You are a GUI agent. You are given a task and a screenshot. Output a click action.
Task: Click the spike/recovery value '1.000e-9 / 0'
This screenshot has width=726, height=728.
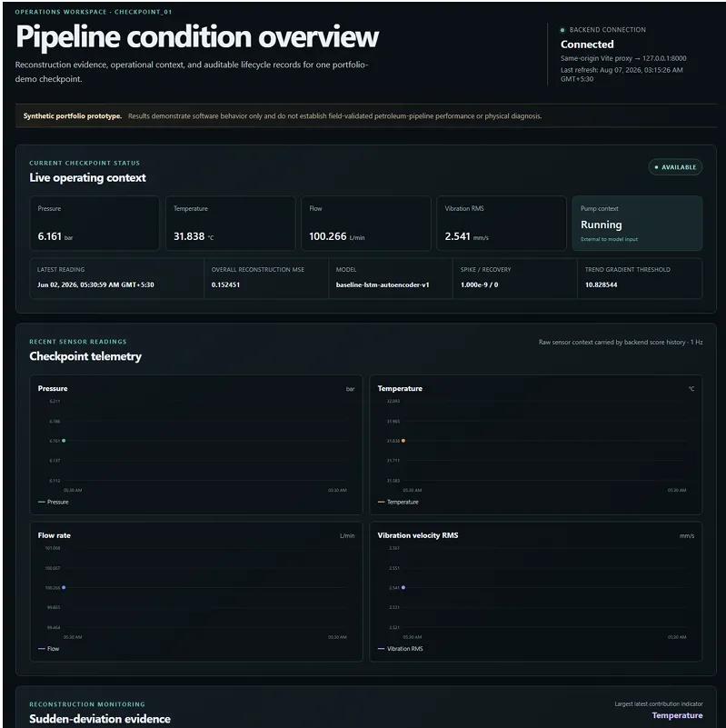click(479, 284)
